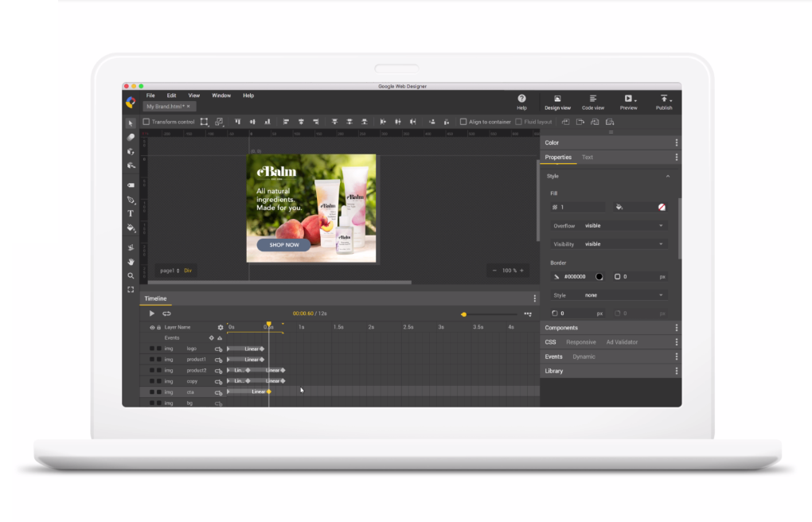
Task: Select the 3D object rotate tool
Action: pyautogui.click(x=131, y=151)
